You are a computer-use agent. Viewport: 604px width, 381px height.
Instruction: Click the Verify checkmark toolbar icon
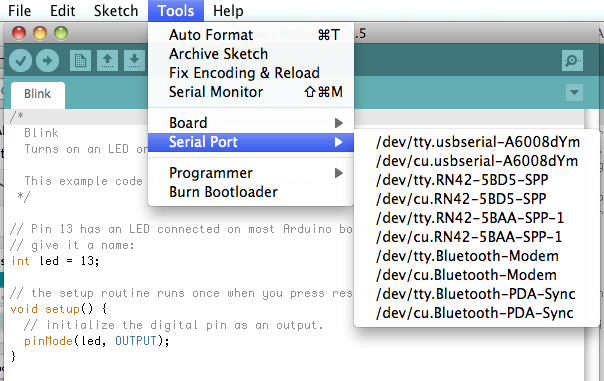coord(20,60)
